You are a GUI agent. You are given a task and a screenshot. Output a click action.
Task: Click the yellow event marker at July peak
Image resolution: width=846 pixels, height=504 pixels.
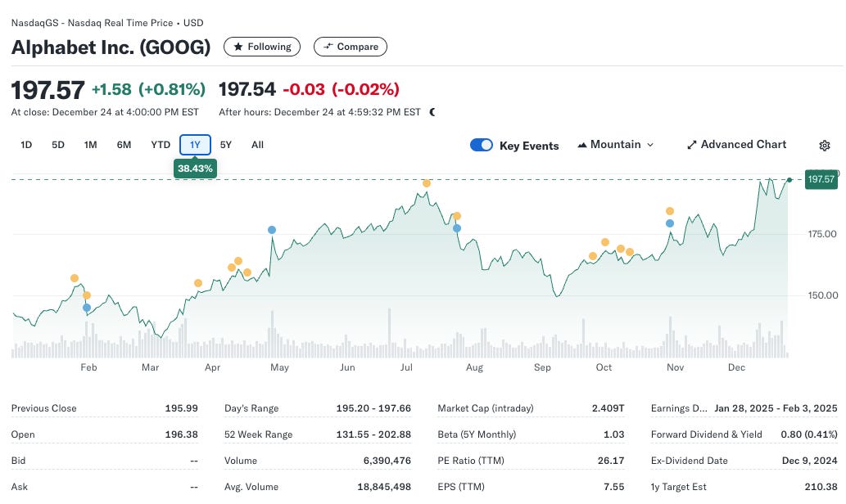click(x=426, y=183)
